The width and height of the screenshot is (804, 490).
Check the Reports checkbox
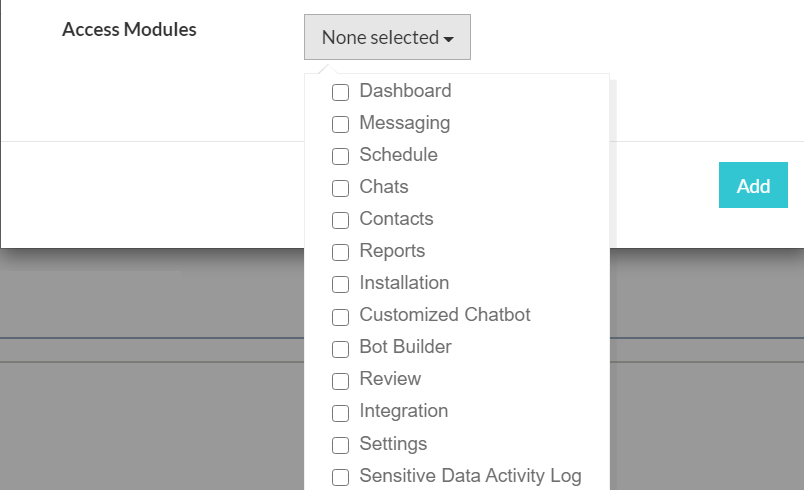pyautogui.click(x=341, y=252)
